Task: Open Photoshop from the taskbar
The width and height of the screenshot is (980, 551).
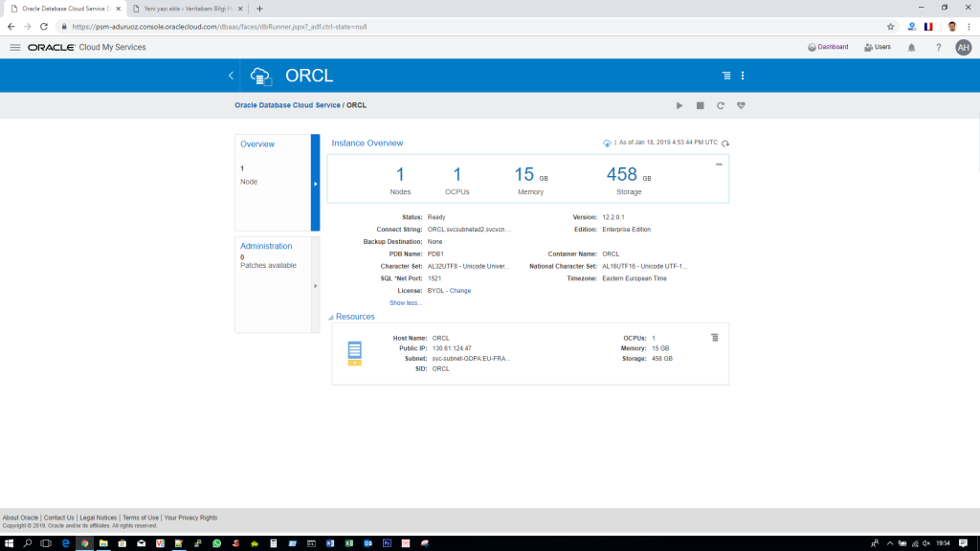Action: click(387, 543)
